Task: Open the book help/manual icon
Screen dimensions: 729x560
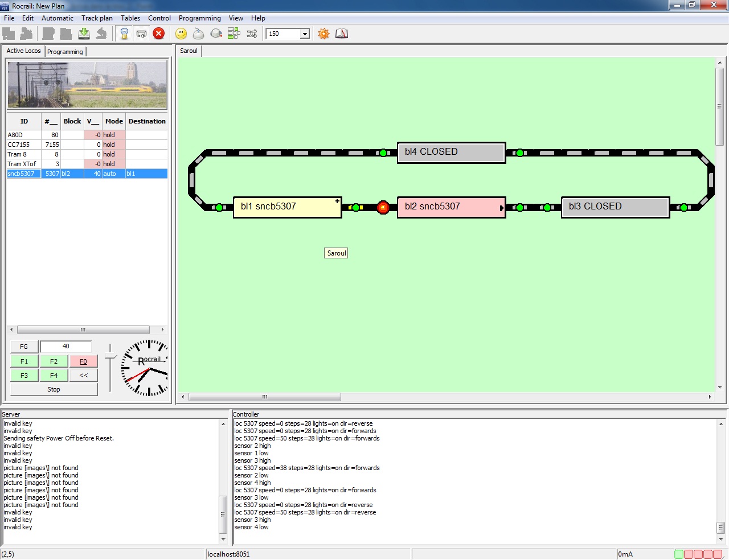Action: [x=341, y=34]
